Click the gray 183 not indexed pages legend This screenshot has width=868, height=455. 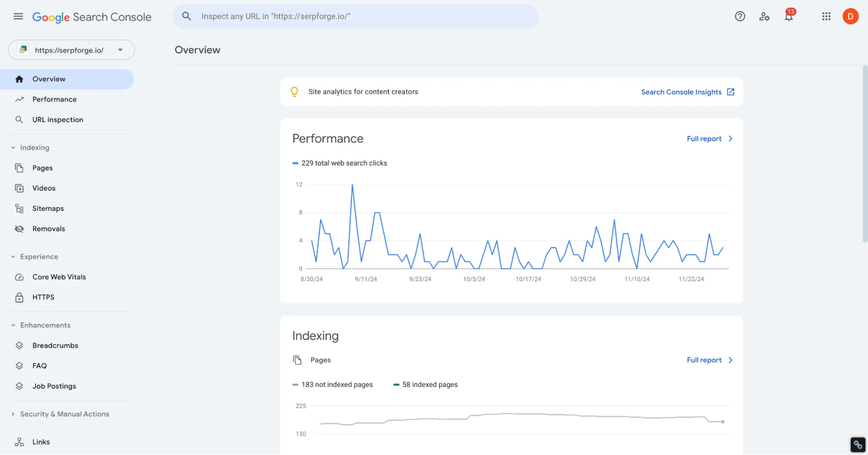pos(333,385)
